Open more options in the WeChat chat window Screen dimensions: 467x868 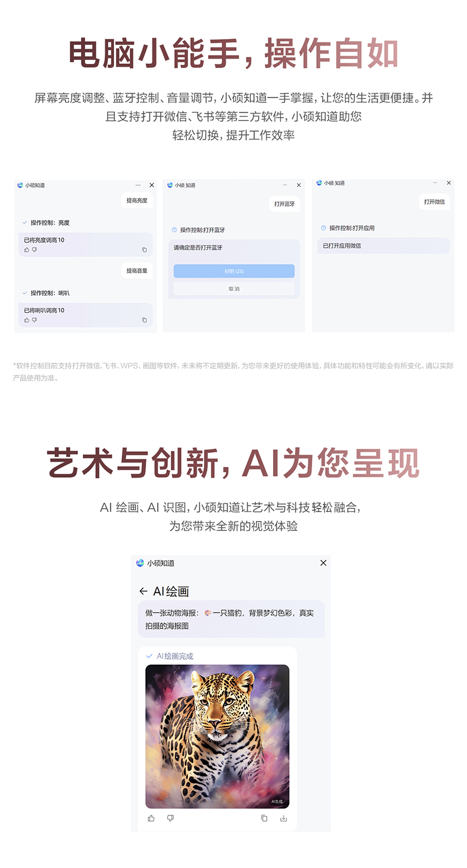click(x=435, y=183)
